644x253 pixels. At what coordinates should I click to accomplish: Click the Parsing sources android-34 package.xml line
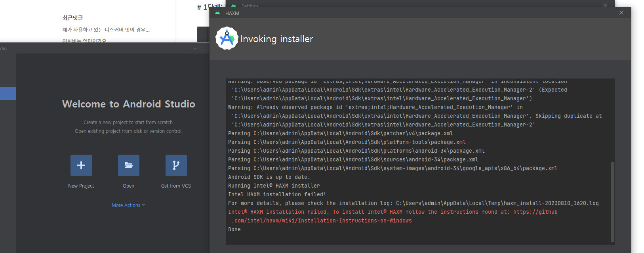pos(353,159)
